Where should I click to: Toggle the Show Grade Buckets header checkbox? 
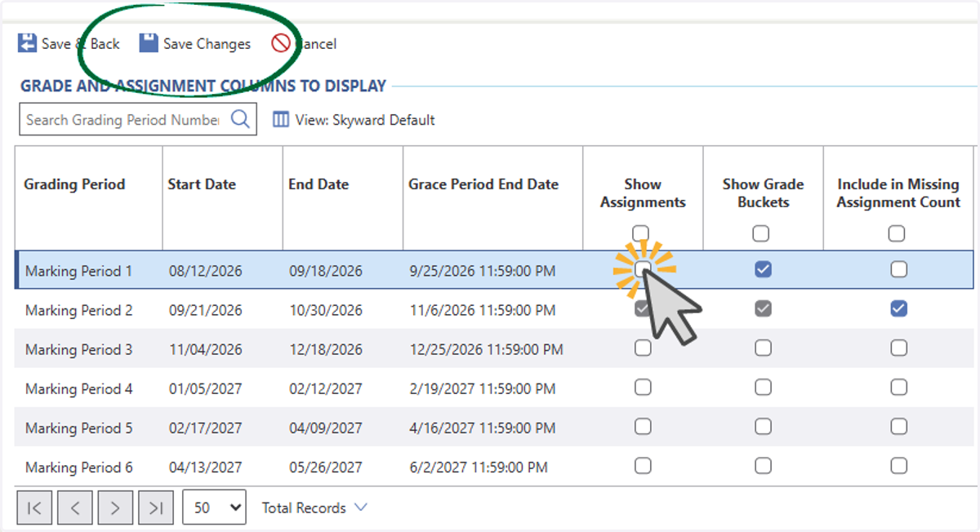[x=761, y=234]
